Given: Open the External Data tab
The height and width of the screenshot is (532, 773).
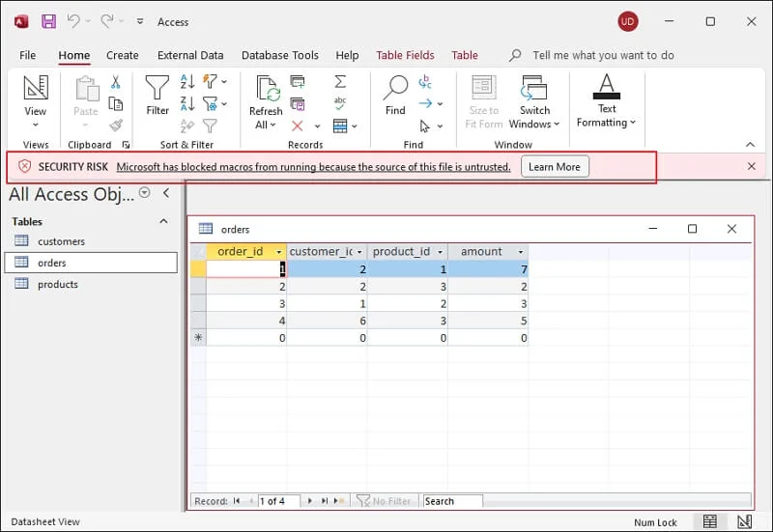Looking at the screenshot, I should coord(190,55).
